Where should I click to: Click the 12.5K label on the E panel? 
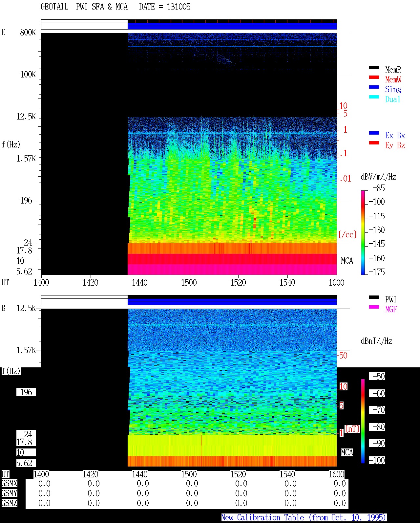tap(26, 116)
